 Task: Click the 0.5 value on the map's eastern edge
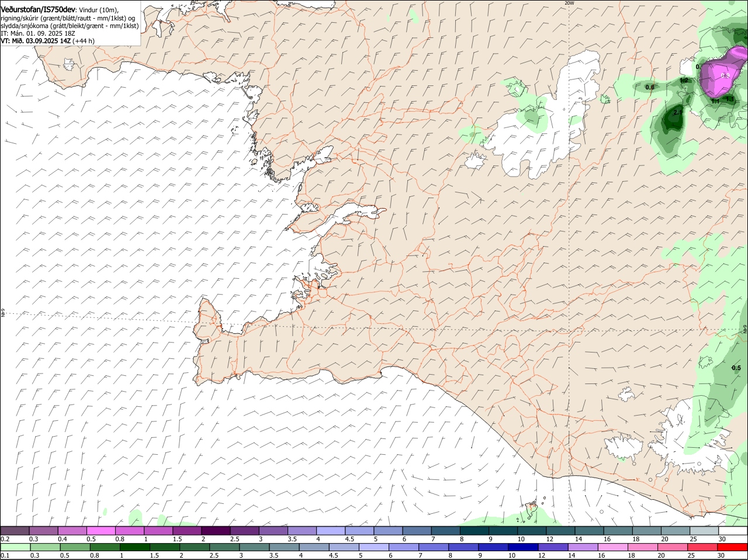[x=736, y=368]
